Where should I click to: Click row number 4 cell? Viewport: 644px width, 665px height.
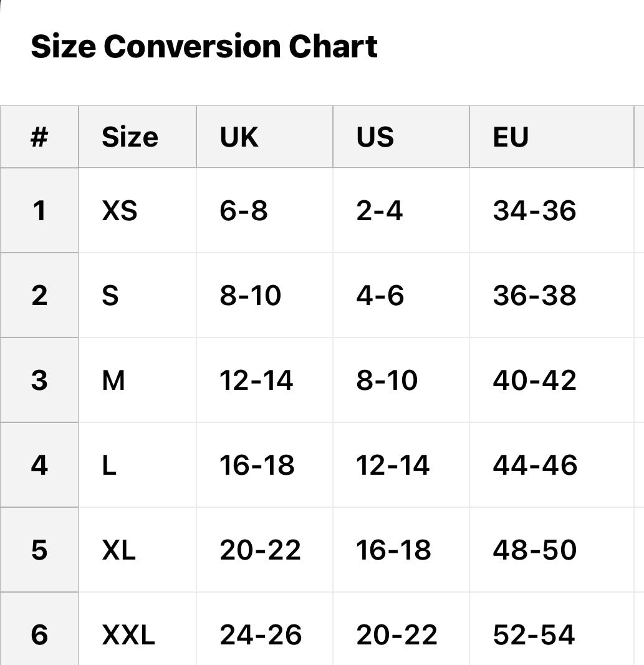[x=39, y=465]
